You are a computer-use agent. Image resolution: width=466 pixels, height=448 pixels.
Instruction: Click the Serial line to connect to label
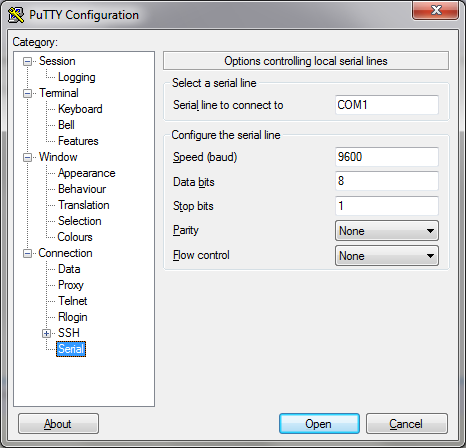point(228,105)
